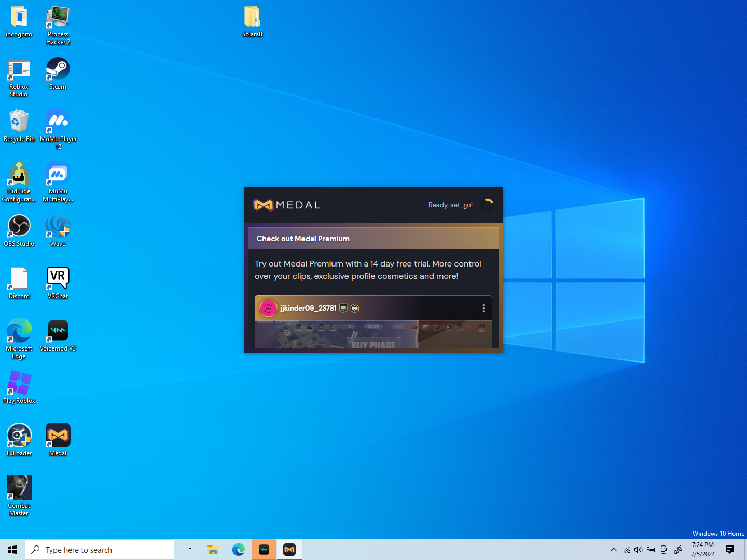Screen dimensions: 747x560
Task: Launch Medal from desktop icon
Action: (x=58, y=440)
